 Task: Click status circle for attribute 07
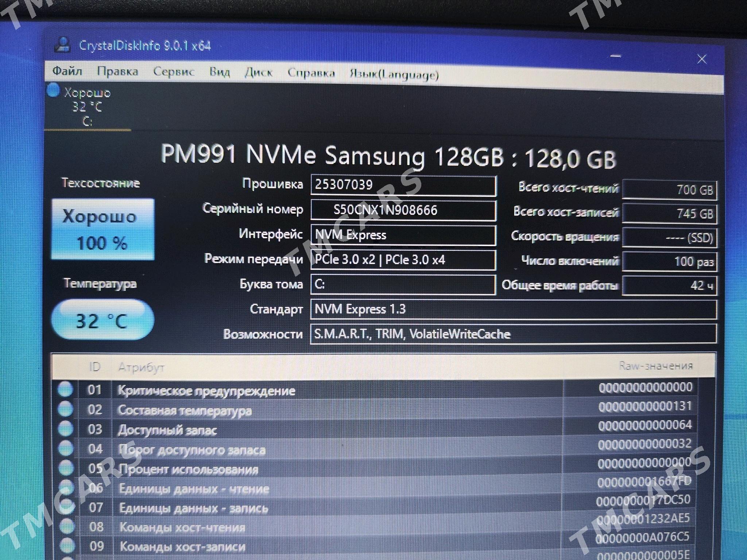click(67, 507)
